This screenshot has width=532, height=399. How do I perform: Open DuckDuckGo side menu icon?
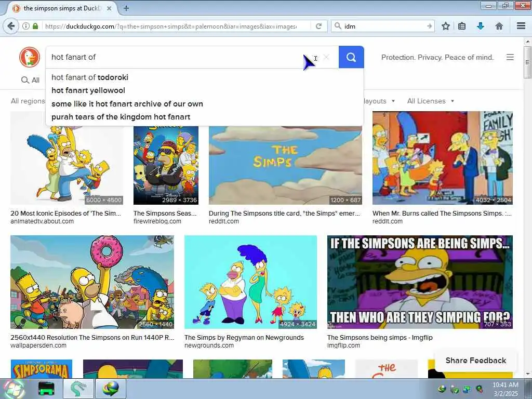click(510, 57)
